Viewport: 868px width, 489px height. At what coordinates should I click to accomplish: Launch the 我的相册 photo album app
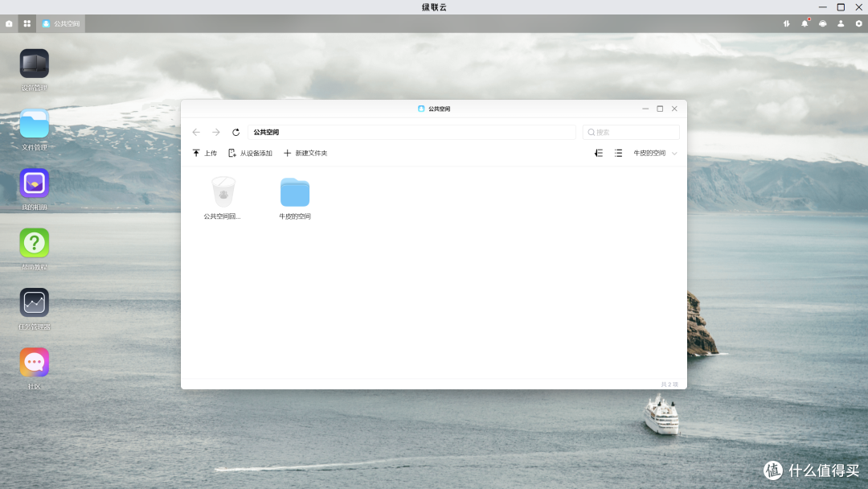(x=35, y=183)
